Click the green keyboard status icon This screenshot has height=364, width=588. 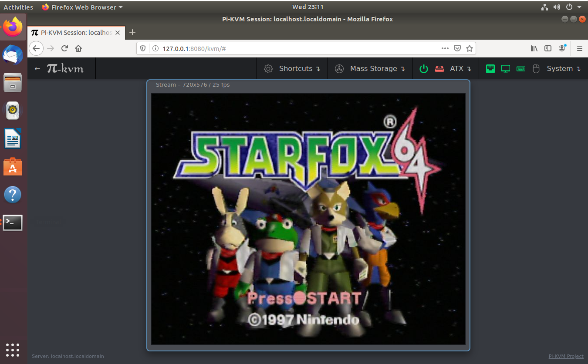click(521, 69)
